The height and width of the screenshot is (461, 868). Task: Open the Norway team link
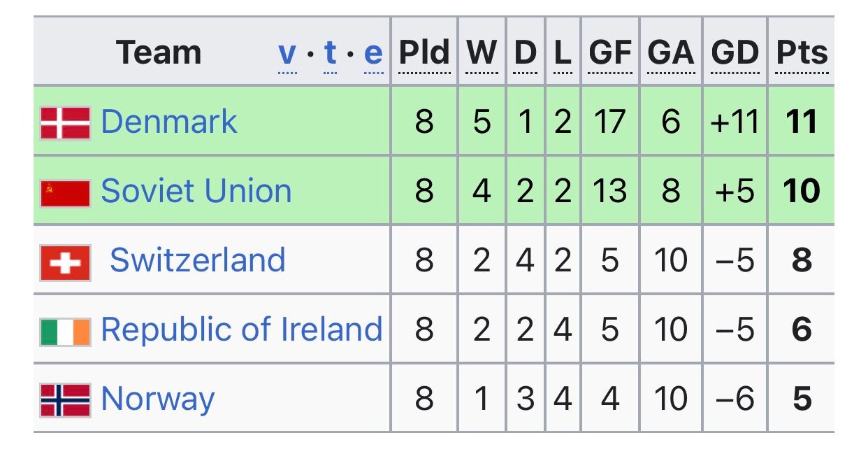pyautogui.click(x=158, y=399)
